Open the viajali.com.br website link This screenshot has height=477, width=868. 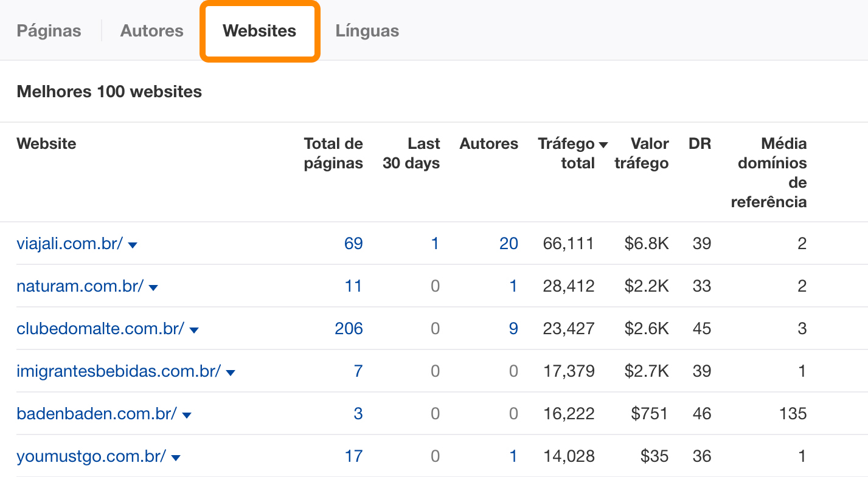69,244
